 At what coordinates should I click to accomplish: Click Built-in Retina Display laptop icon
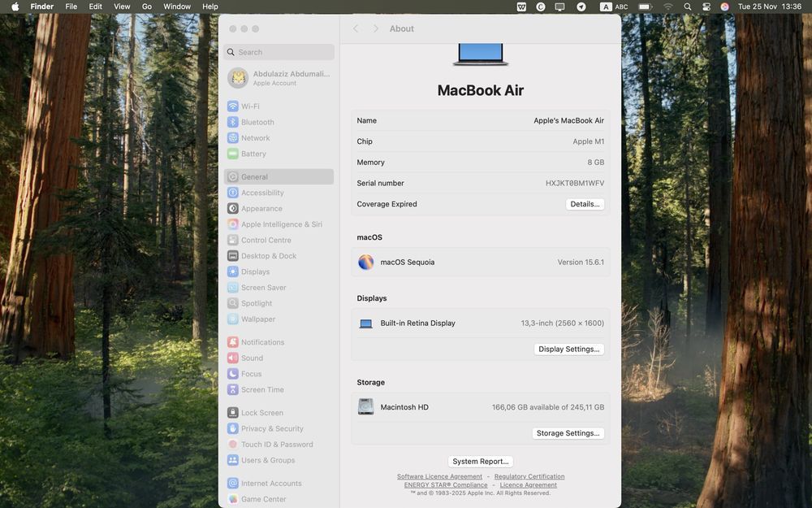[x=366, y=323]
